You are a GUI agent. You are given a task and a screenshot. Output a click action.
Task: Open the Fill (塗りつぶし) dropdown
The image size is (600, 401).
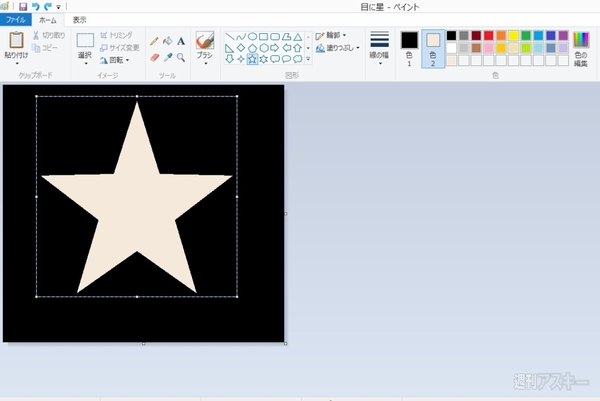pos(335,47)
